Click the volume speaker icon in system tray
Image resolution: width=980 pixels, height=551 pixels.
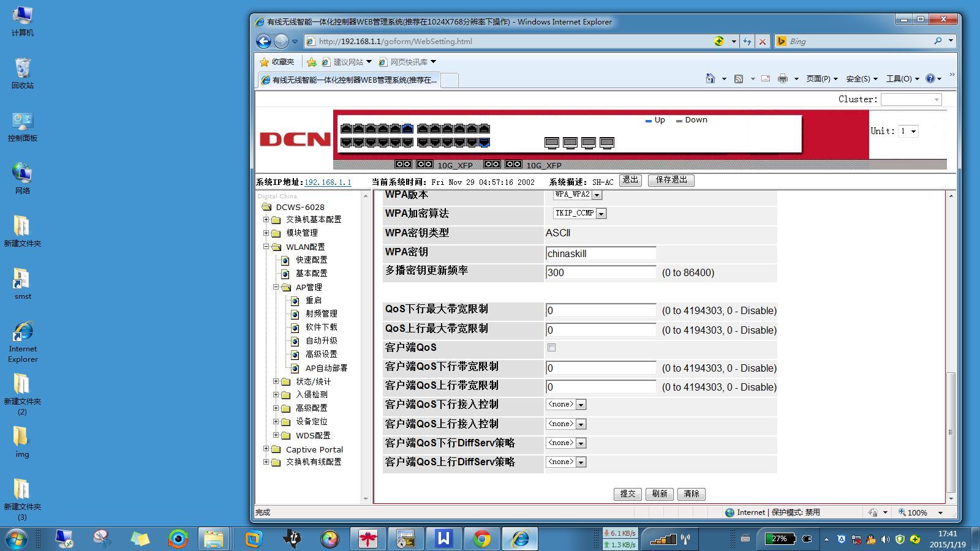(886, 539)
